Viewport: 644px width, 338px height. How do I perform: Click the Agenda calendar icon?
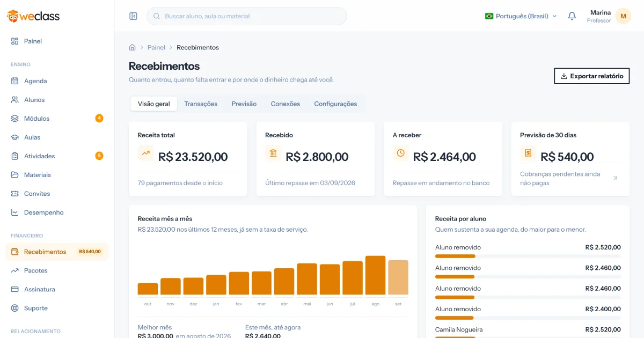coord(15,81)
